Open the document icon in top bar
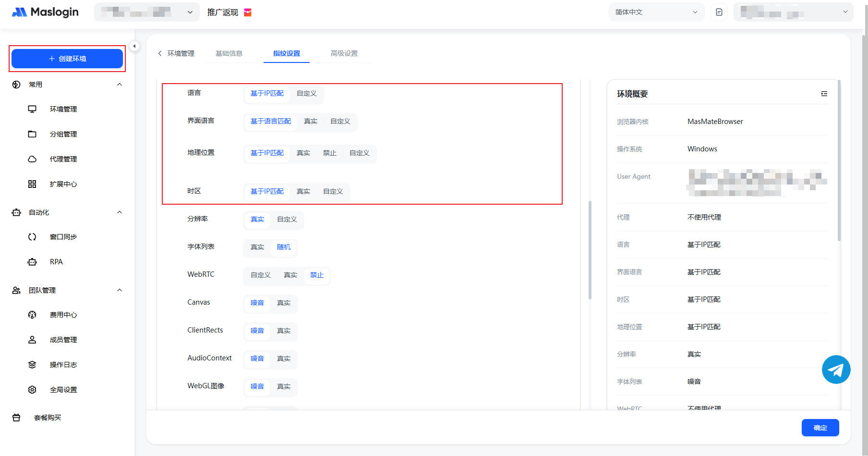The image size is (868, 456). tap(719, 12)
